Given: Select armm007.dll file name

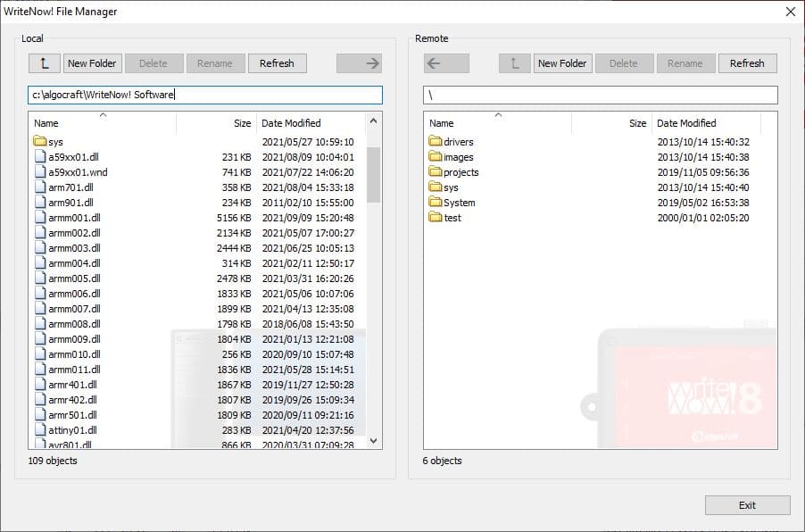Looking at the screenshot, I should click(74, 309).
